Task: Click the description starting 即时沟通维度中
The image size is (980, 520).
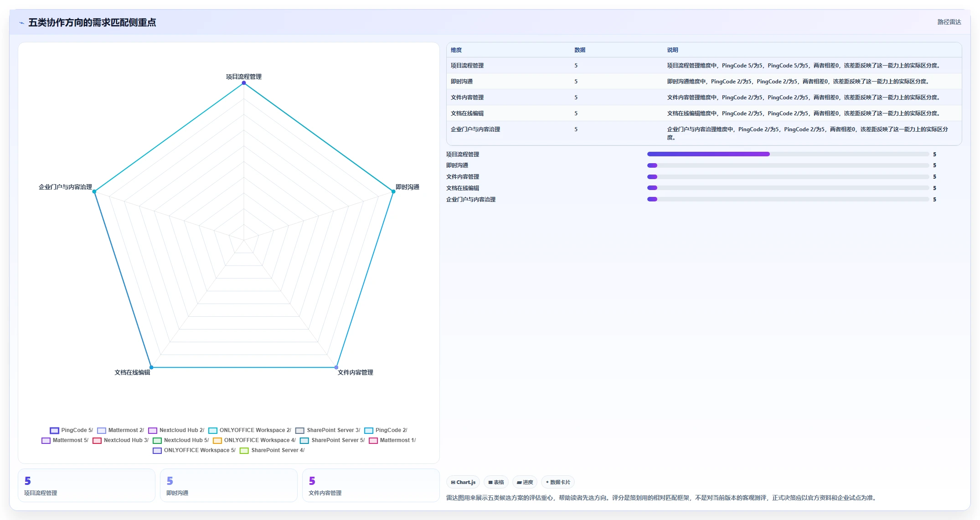Action: click(x=798, y=82)
